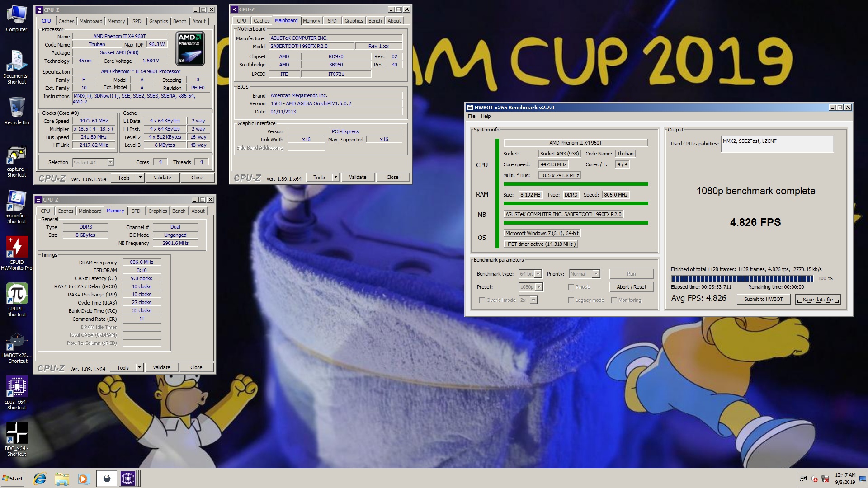Click the benchmark progress bar
The image size is (868, 488).
(x=742, y=278)
